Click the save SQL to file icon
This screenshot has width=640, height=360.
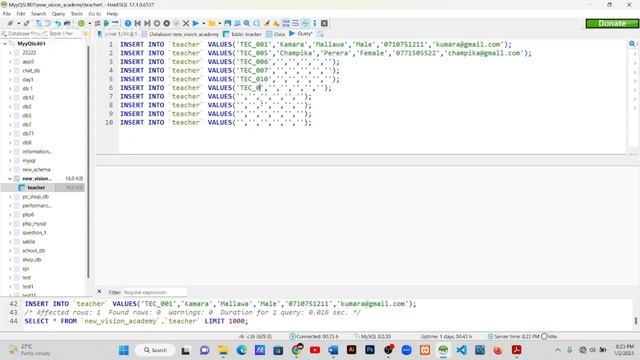pyautogui.click(x=227, y=23)
